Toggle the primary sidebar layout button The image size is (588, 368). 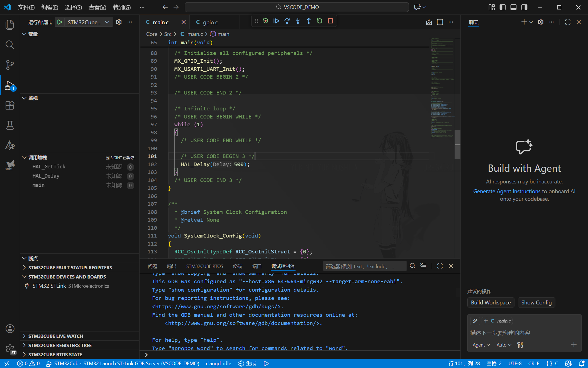tap(502, 7)
